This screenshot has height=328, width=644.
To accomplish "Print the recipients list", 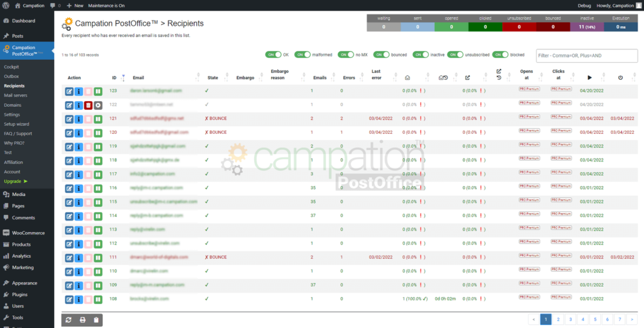I will coord(82,320).
